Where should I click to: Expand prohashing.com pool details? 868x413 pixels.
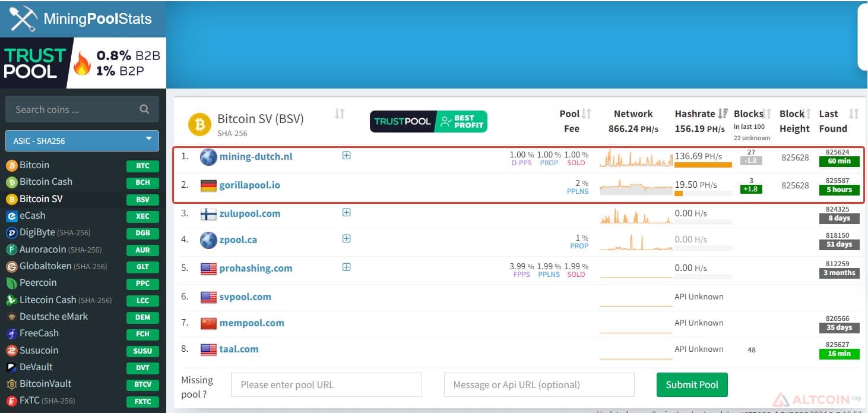pyautogui.click(x=347, y=267)
